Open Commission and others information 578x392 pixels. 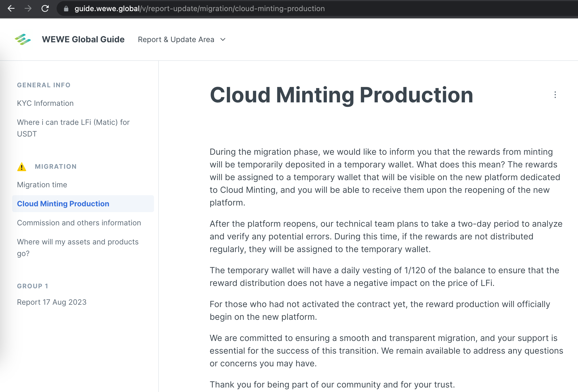(79, 223)
